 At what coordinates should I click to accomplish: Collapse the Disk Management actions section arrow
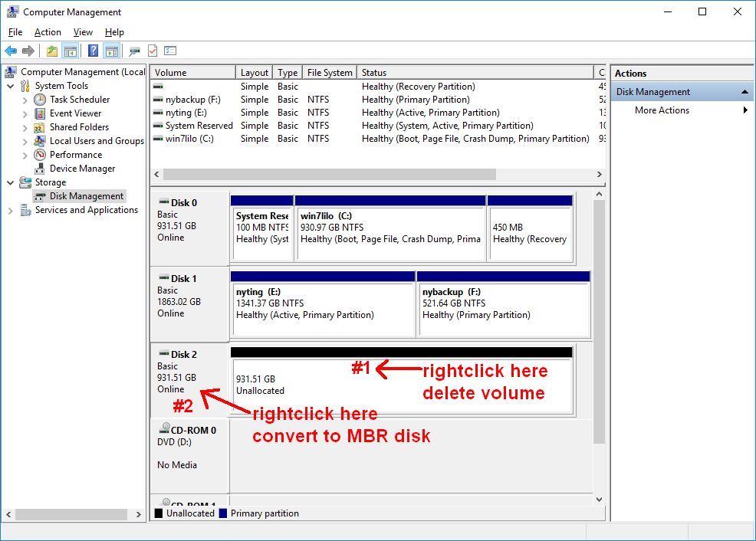(x=745, y=91)
